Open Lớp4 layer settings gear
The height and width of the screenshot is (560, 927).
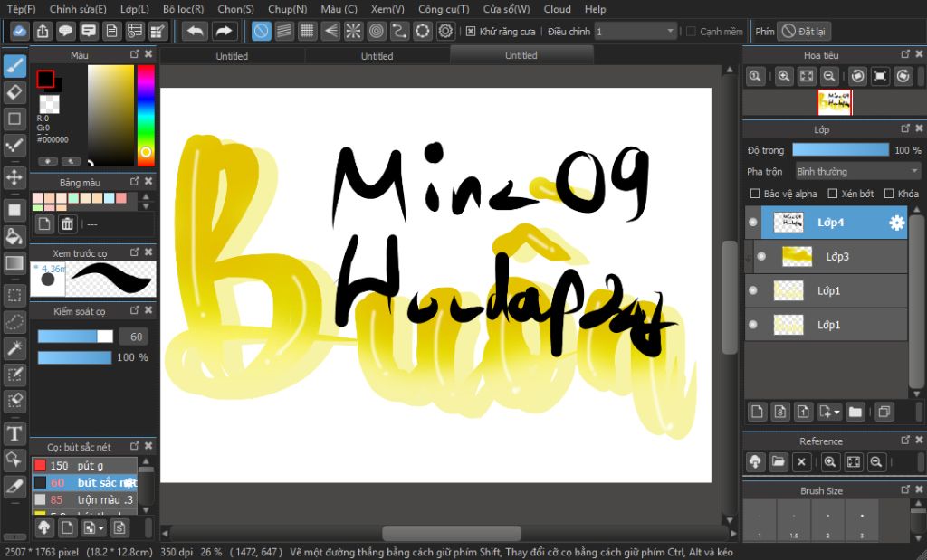[896, 223]
